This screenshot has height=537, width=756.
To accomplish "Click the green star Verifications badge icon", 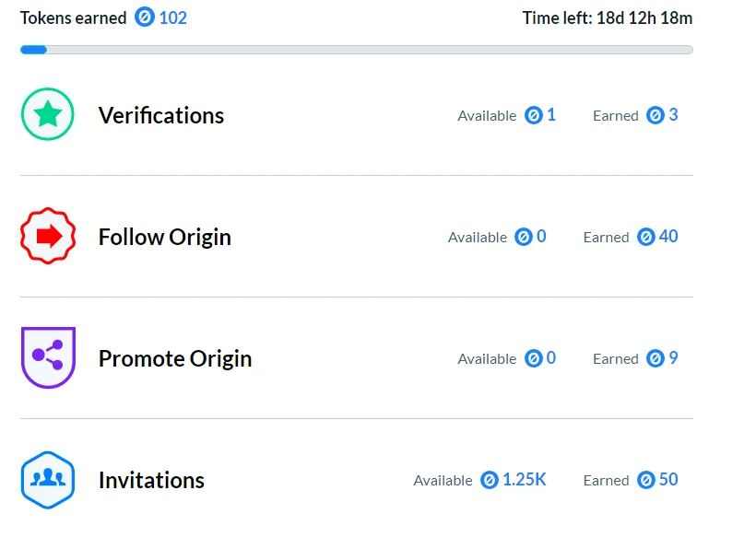I will click(47, 114).
